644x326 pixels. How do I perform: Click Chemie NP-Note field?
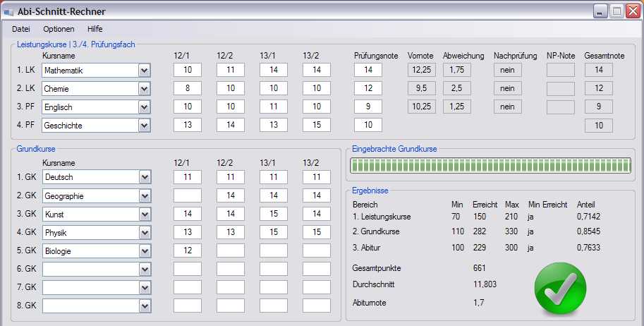pyautogui.click(x=561, y=88)
